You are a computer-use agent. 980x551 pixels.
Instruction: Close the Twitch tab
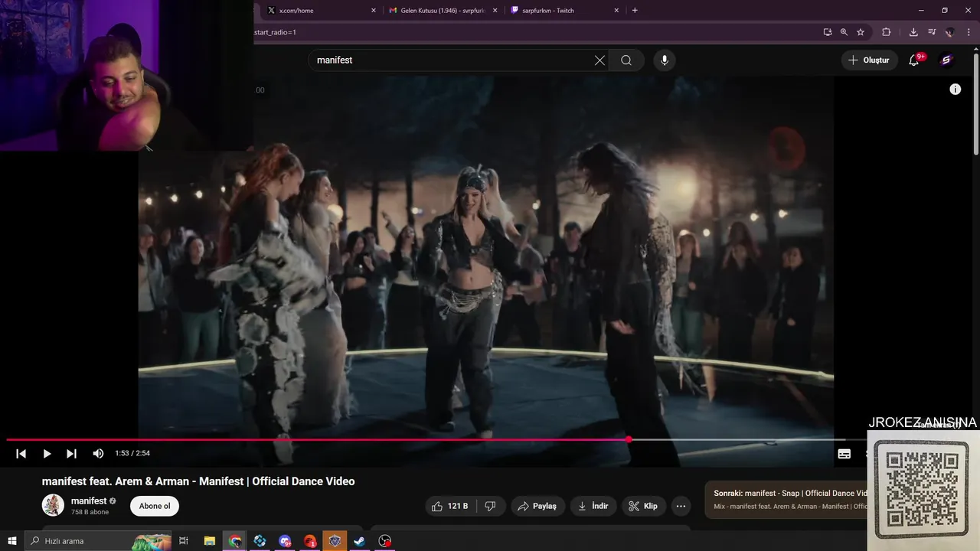pos(616,11)
